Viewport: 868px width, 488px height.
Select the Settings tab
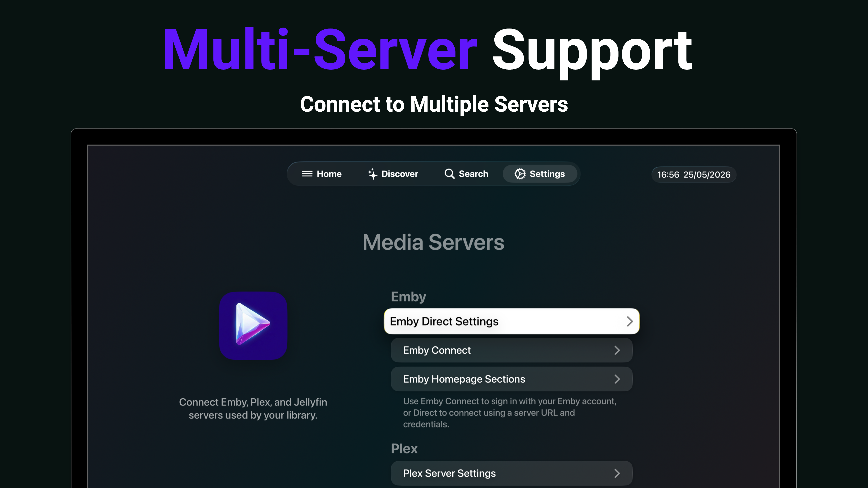click(540, 174)
